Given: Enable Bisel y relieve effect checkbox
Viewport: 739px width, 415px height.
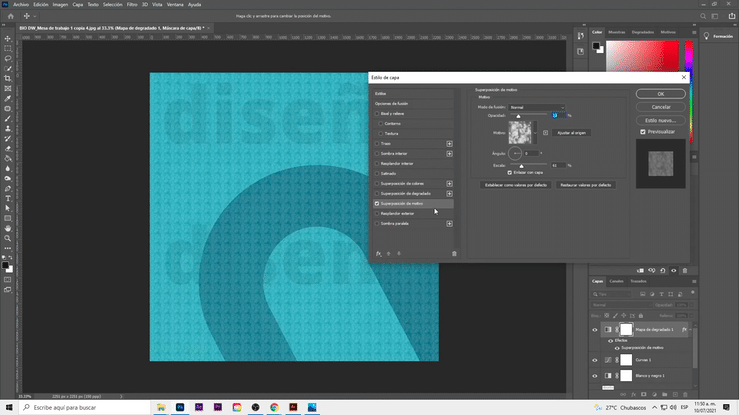Looking at the screenshot, I should click(x=377, y=114).
